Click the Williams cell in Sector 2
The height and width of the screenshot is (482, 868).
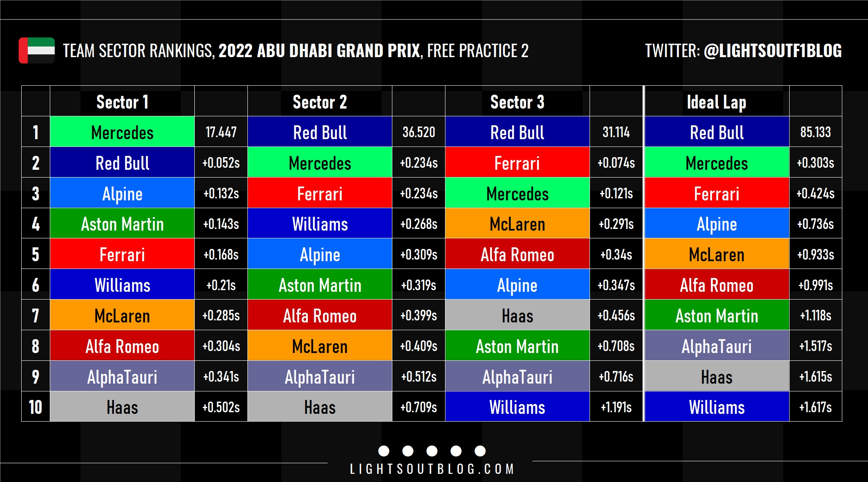tap(320, 224)
